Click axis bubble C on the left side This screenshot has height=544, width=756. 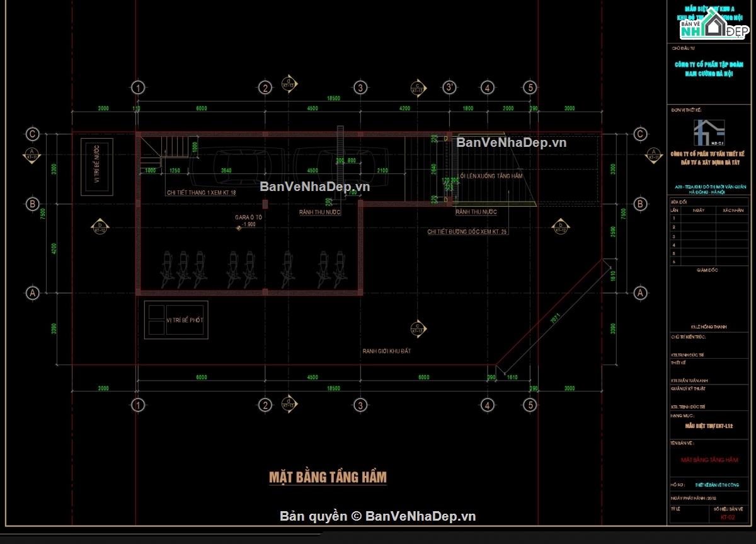coord(31,134)
